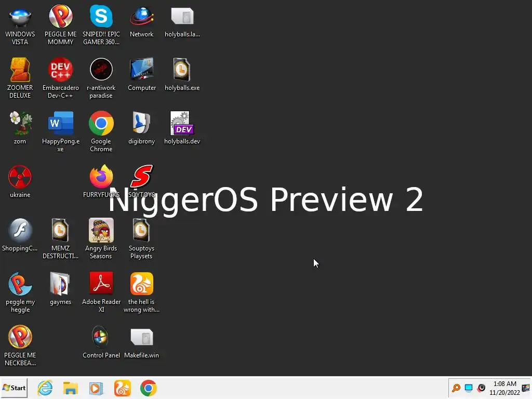Click the monitor network icon in tray

tap(469, 388)
